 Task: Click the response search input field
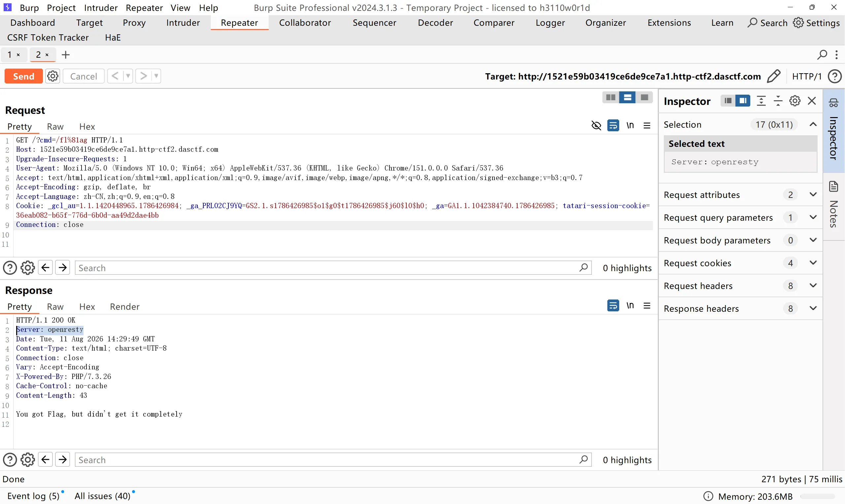click(333, 459)
